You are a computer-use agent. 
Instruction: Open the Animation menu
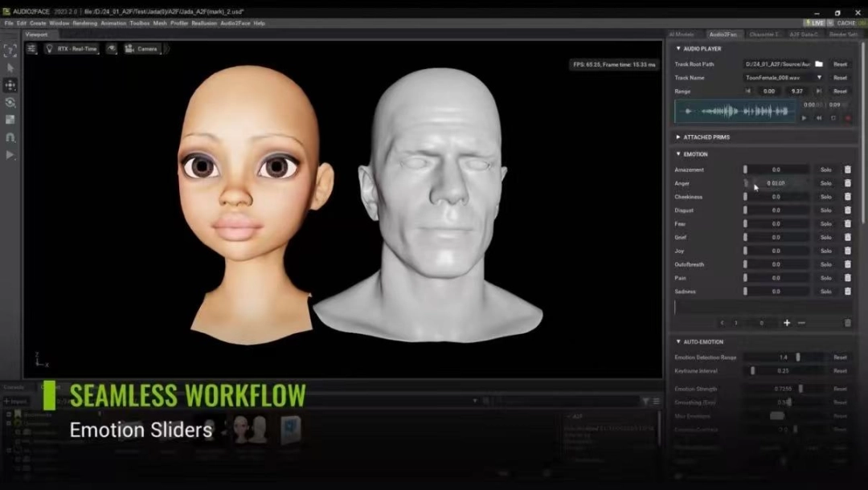point(113,23)
